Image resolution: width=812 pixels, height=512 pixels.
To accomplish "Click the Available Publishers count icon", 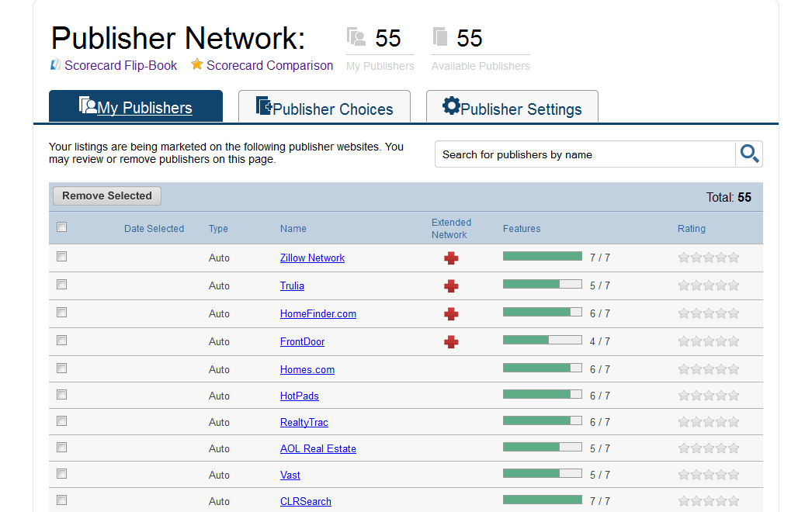I will point(439,36).
